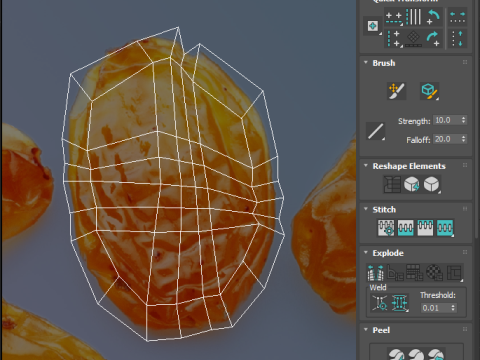Image resolution: width=480 pixels, height=360 pixels.
Task: Click the Falloff value field
Action: 446,139
